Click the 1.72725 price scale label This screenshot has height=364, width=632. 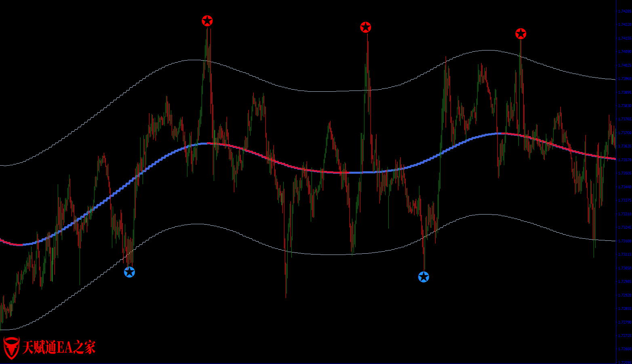[x=624, y=336]
